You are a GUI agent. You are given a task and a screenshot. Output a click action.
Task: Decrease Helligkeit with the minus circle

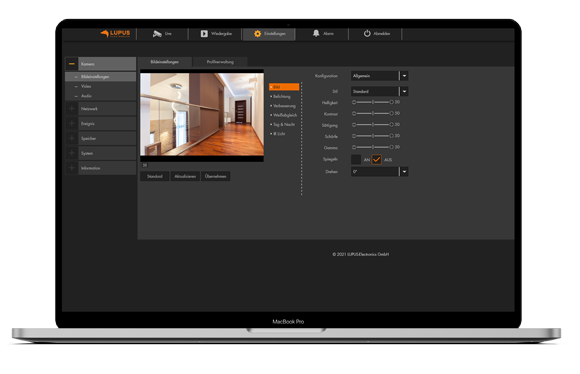pyautogui.click(x=354, y=102)
